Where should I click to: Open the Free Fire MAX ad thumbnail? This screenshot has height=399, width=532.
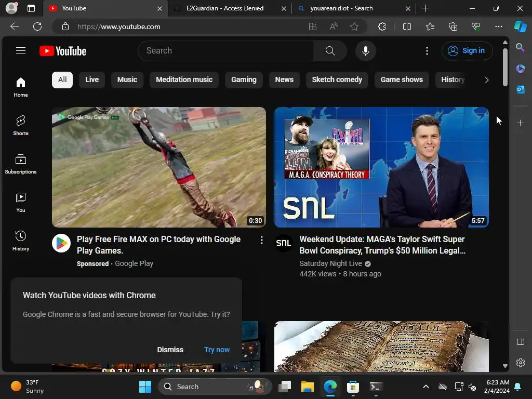(159, 167)
